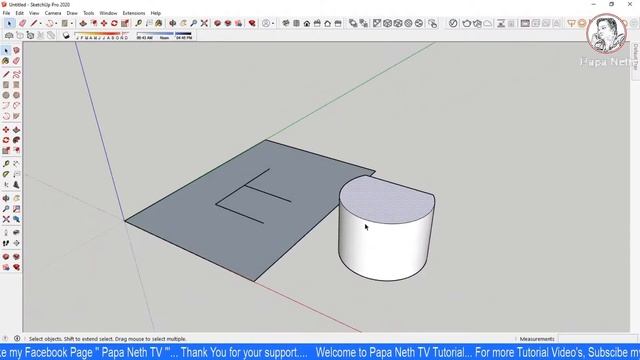Image resolution: width=640 pixels, height=360 pixels.
Task: Open the user account dropdown arrow
Action: (x=273, y=23)
